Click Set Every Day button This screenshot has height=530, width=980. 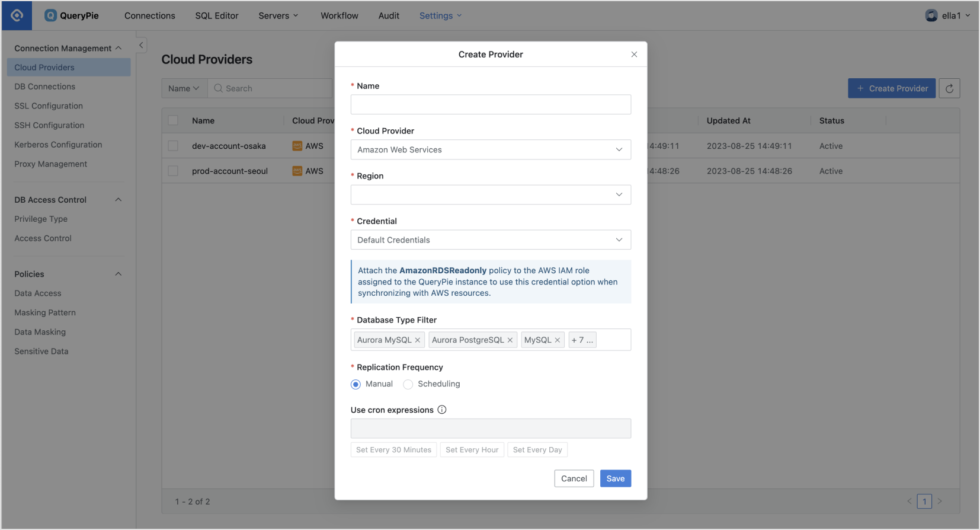537,450
